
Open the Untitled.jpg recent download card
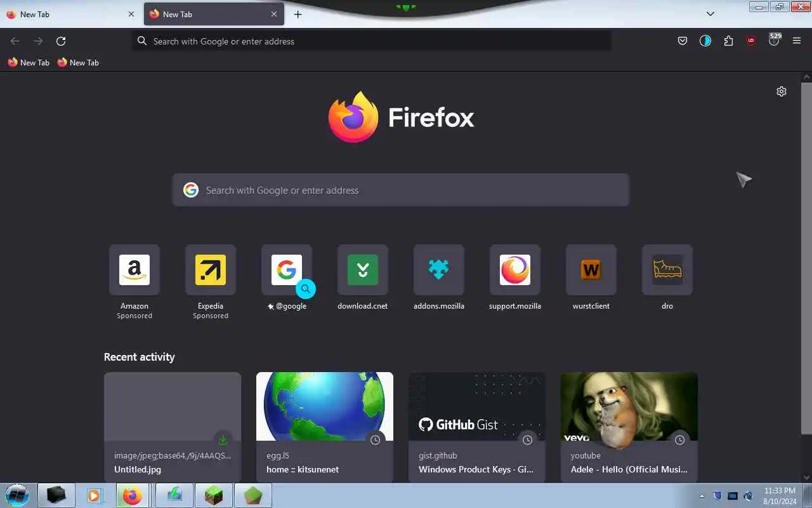[173, 427]
